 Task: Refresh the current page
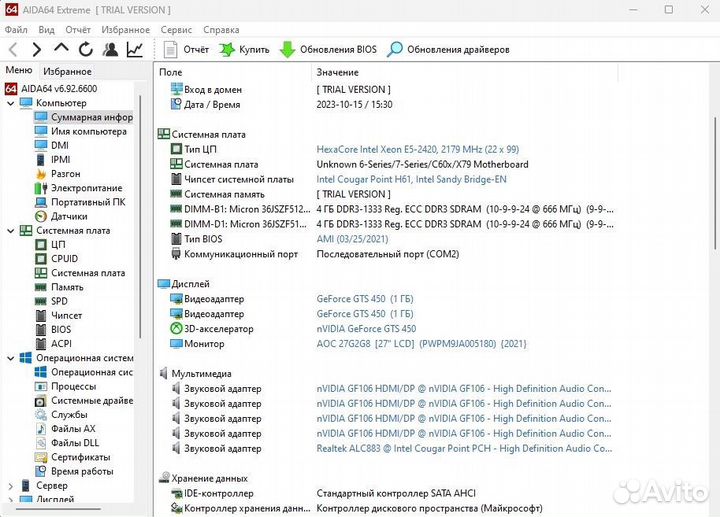pyautogui.click(x=85, y=49)
